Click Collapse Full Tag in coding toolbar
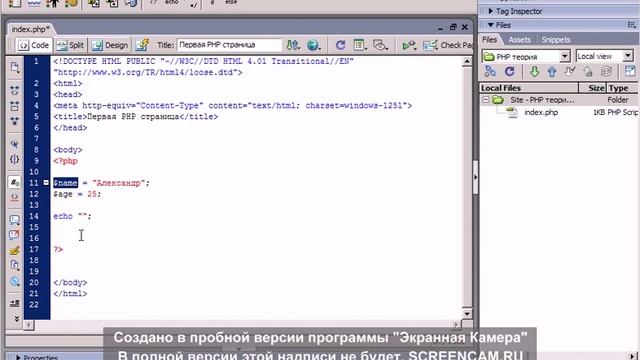 tap(15, 91)
